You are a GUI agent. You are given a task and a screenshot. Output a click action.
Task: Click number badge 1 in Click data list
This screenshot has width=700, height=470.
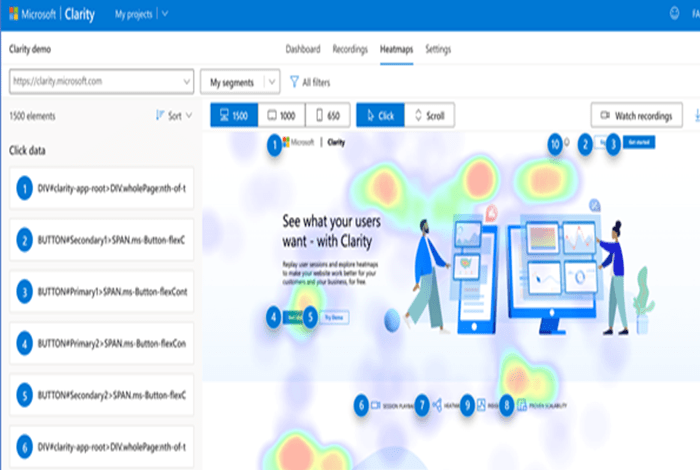[x=25, y=188]
